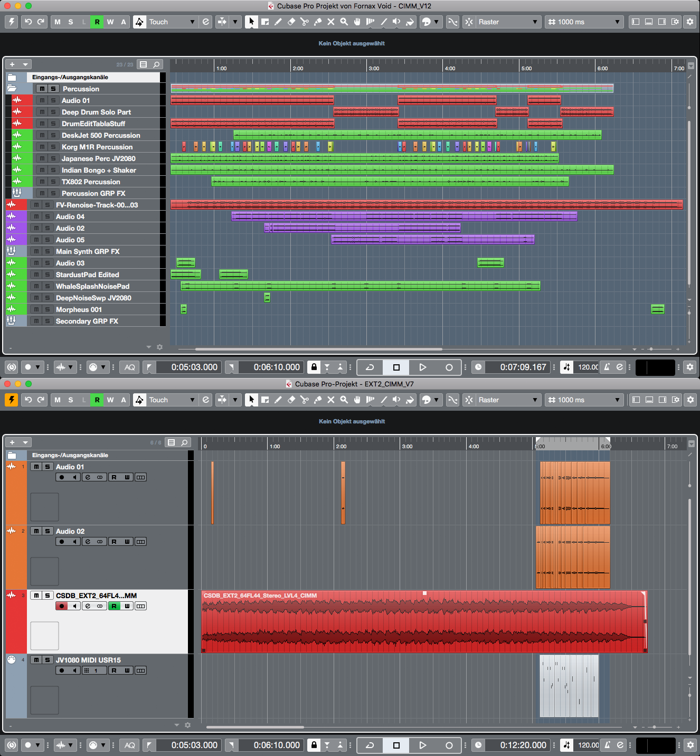Select the Split scissors tool in top window
The width and height of the screenshot is (700, 756).
pyautogui.click(x=305, y=22)
